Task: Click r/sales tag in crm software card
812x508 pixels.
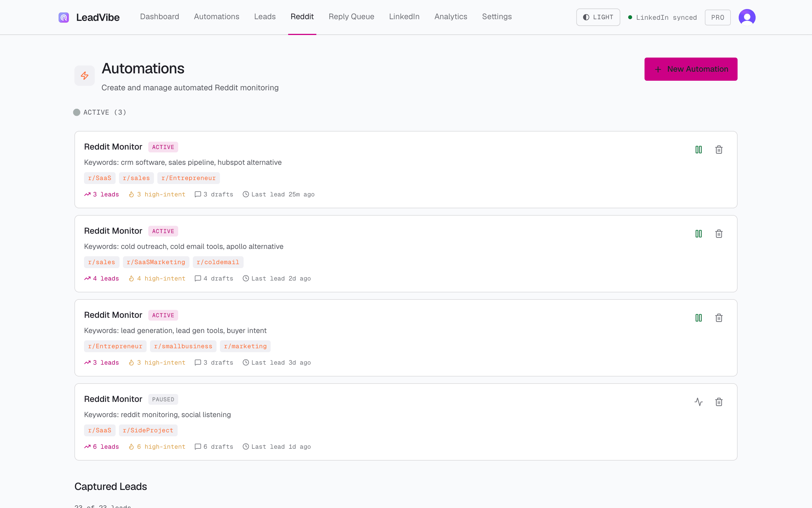Action: tap(136, 178)
